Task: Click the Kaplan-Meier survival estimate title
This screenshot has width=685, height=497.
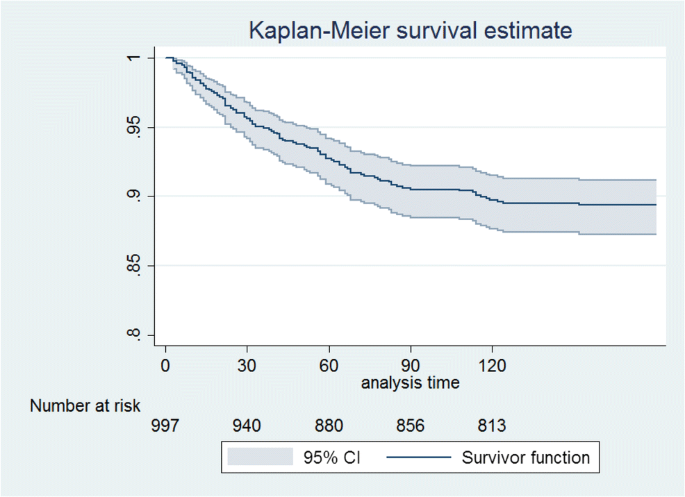Action: pos(410,31)
